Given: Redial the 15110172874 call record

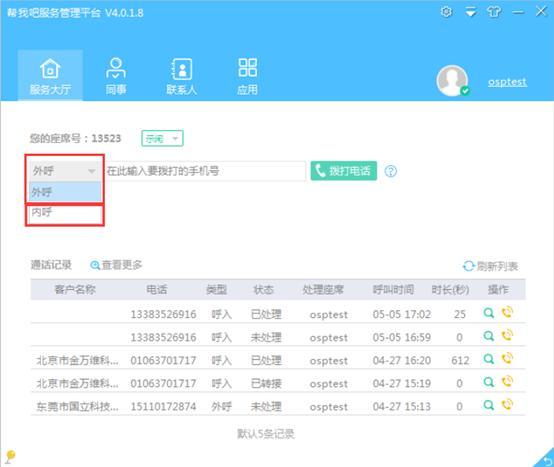Looking at the screenshot, I should 507,404.
